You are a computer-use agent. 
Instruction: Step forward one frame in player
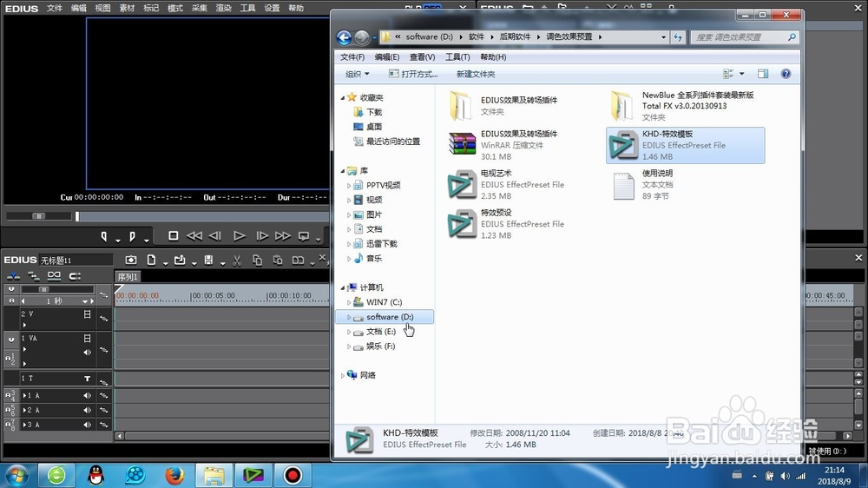262,236
